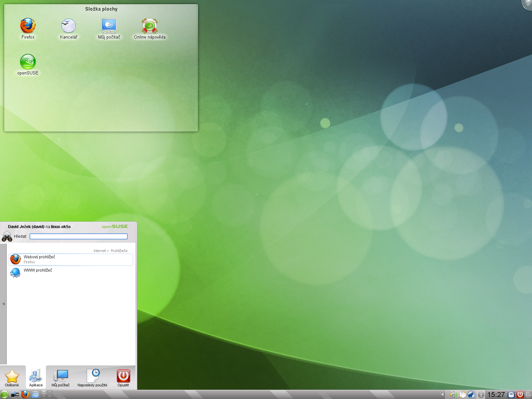Switch to the Aplikace tab
This screenshot has height=399, width=532.
coord(36,378)
